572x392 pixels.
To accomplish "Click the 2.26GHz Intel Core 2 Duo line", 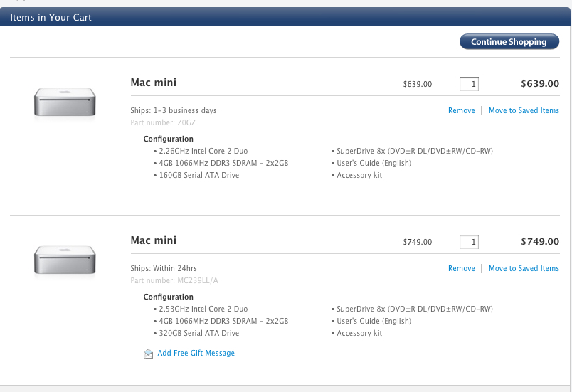I will point(203,151).
